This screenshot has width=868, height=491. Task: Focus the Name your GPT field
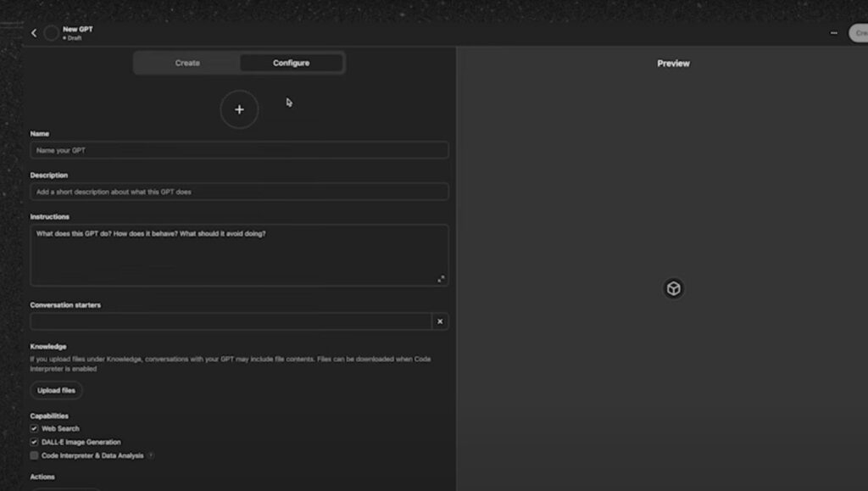click(x=239, y=150)
